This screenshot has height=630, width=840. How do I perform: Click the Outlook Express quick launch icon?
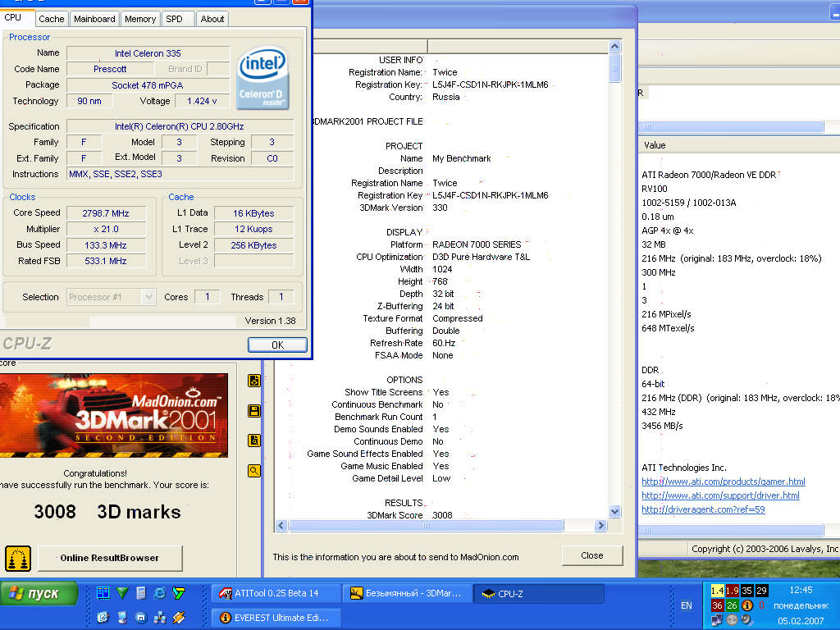tap(103, 617)
